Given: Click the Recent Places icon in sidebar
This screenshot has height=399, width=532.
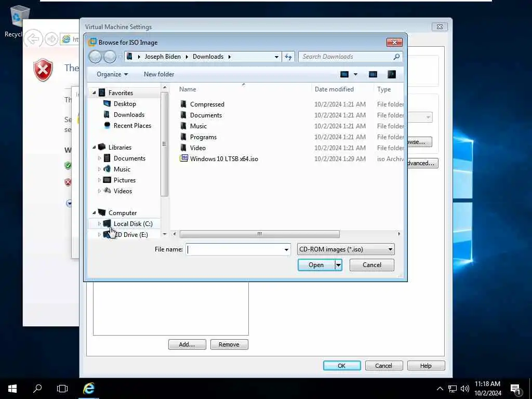Looking at the screenshot, I should pos(107,125).
